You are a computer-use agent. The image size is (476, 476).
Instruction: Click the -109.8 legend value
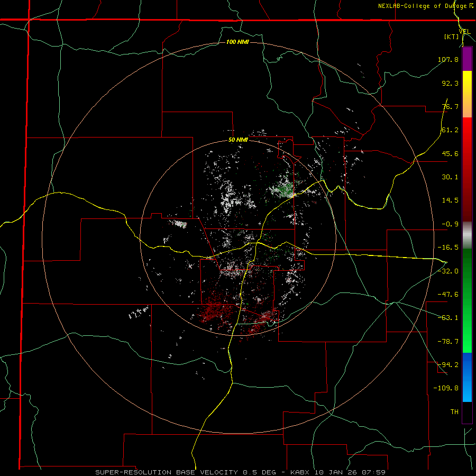pos(446,388)
